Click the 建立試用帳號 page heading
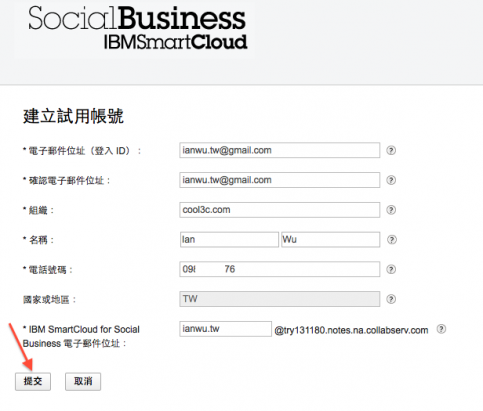The width and height of the screenshot is (483, 411). click(x=73, y=116)
